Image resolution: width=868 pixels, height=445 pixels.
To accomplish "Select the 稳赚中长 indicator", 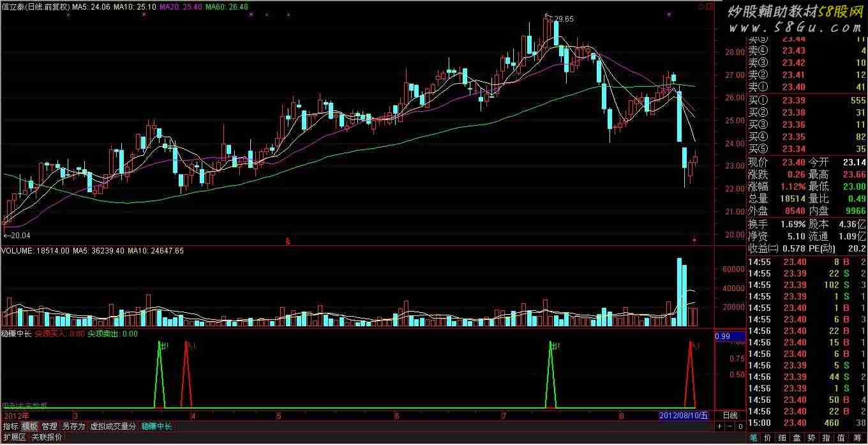I will pyautogui.click(x=156, y=426).
